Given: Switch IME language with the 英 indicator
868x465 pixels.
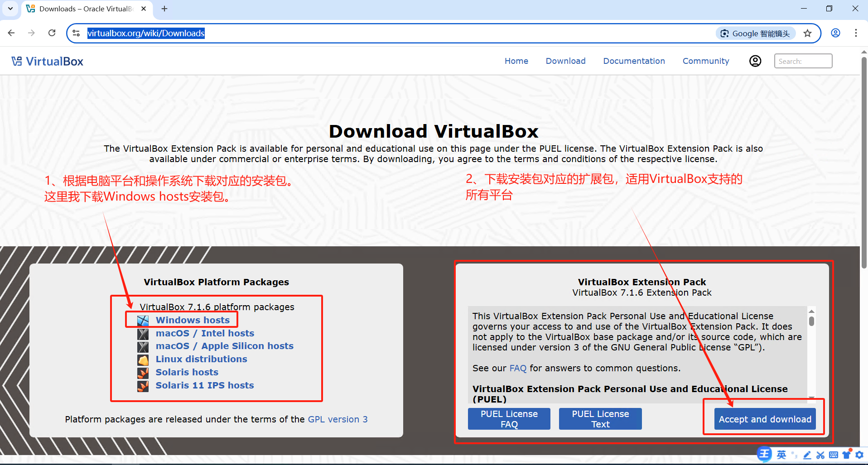Looking at the screenshot, I should [x=781, y=455].
